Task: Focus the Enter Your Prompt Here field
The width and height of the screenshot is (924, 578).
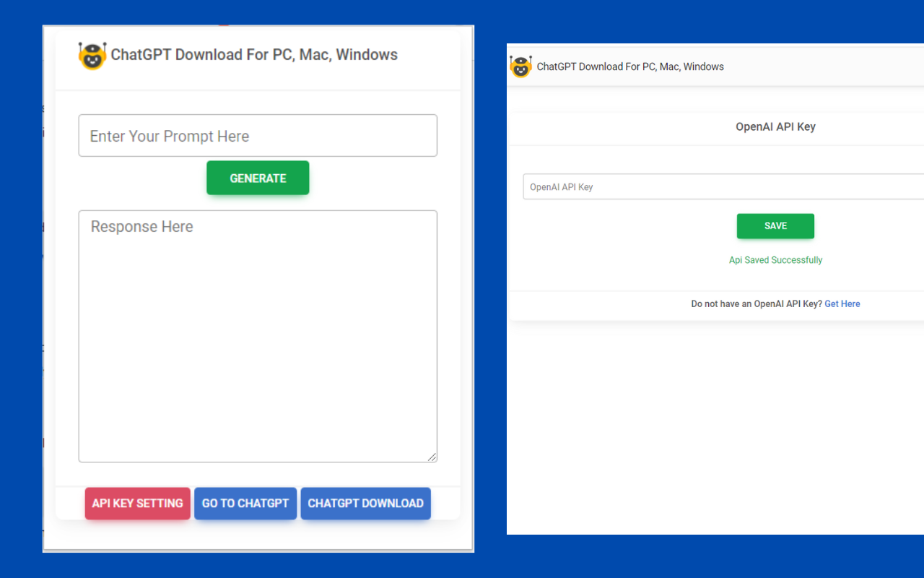Action: (258, 136)
